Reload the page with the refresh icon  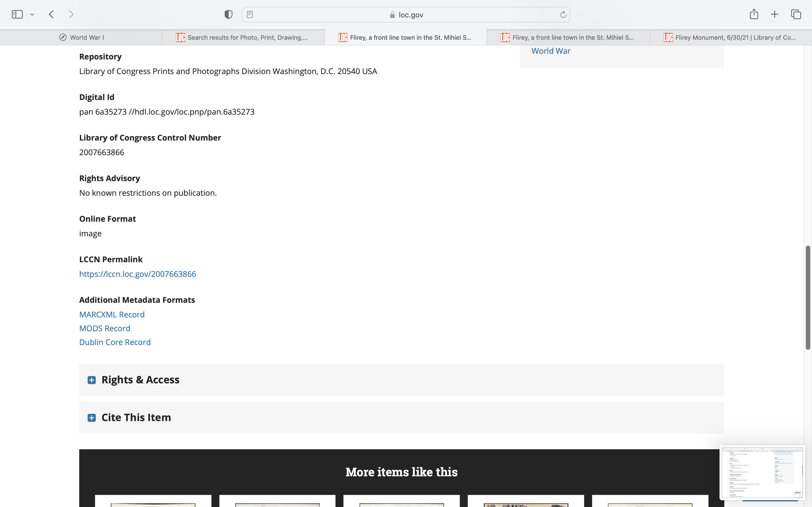563,14
